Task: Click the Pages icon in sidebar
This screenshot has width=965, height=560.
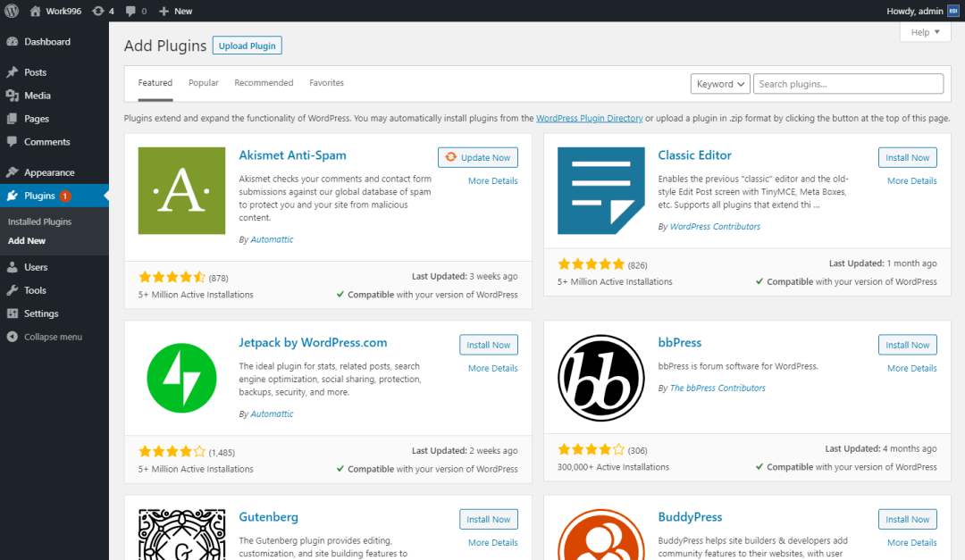Action: [x=13, y=119]
